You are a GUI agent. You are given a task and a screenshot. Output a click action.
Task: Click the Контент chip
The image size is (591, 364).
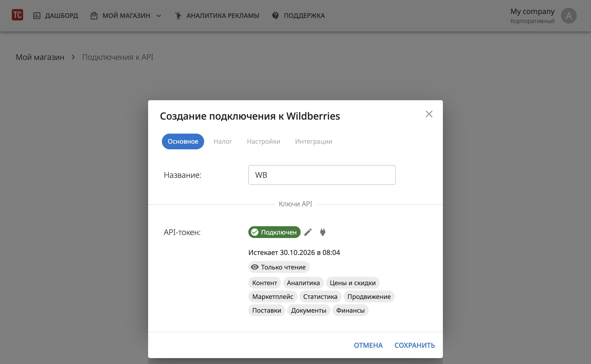pos(265,283)
